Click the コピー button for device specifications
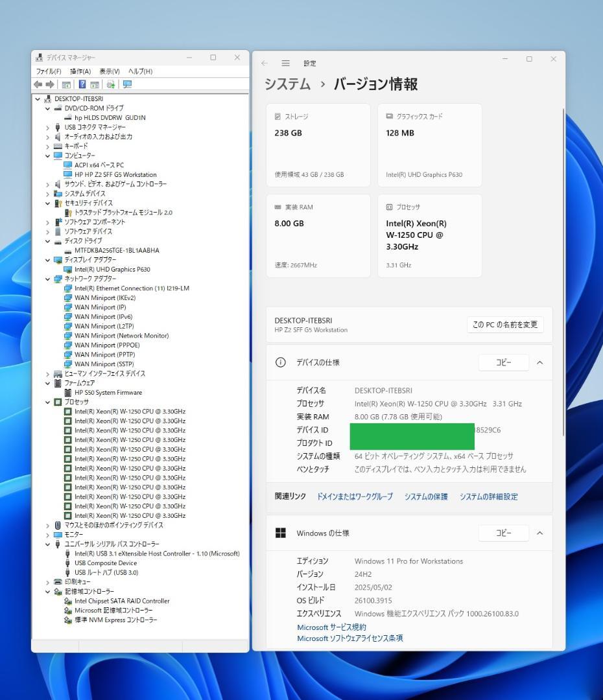The image size is (603, 700). (503, 362)
